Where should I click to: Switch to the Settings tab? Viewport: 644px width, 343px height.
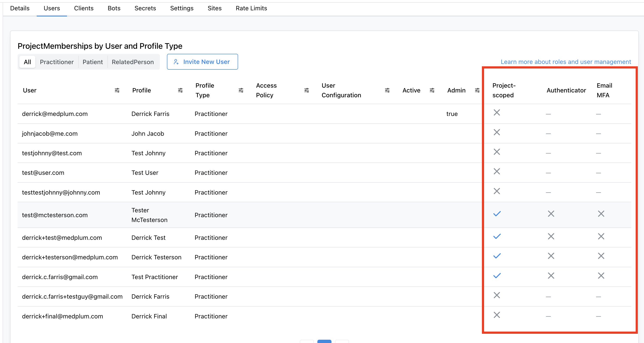click(x=182, y=8)
